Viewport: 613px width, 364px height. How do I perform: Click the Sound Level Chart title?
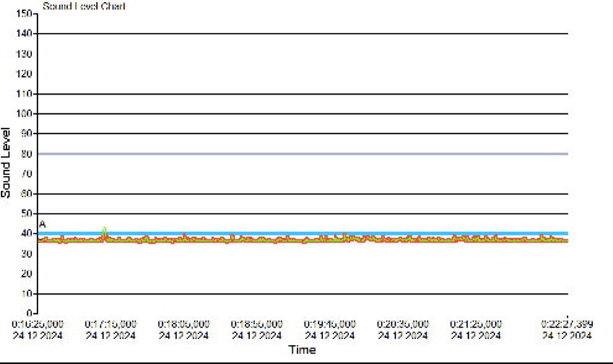84,7
